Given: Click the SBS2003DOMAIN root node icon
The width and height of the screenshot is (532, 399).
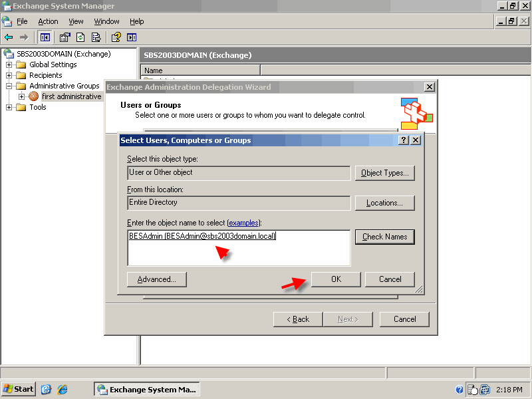Looking at the screenshot, I should point(9,54).
